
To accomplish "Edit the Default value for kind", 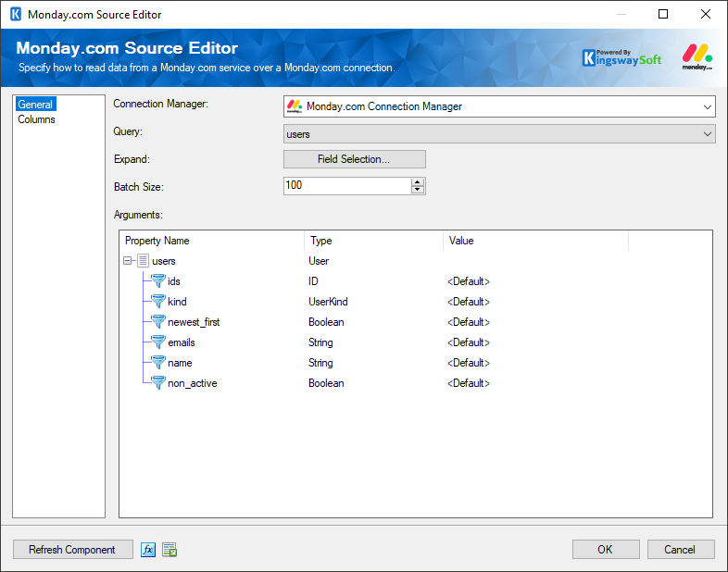I will pyautogui.click(x=469, y=302).
